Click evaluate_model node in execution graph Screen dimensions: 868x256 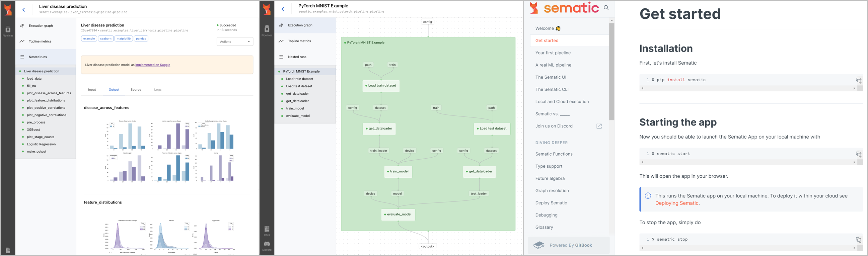(398, 214)
